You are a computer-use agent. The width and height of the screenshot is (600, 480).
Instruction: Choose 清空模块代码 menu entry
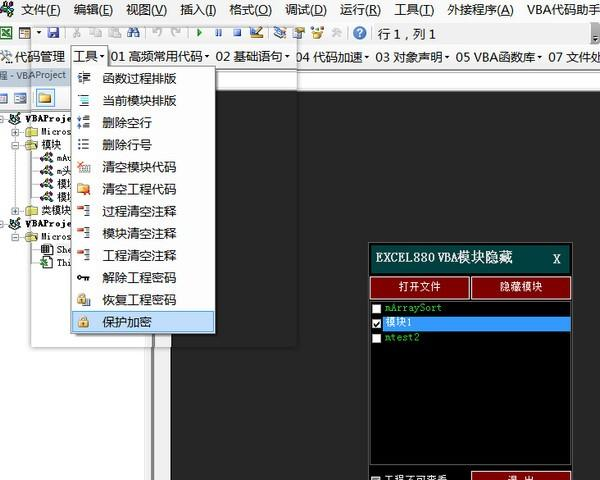point(143,167)
